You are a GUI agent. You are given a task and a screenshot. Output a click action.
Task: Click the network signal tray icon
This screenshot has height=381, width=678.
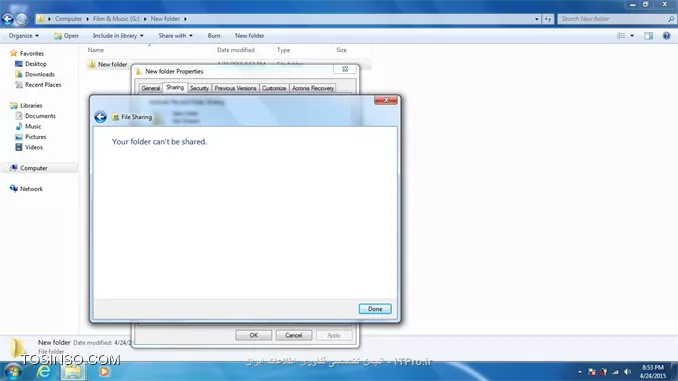615,372
